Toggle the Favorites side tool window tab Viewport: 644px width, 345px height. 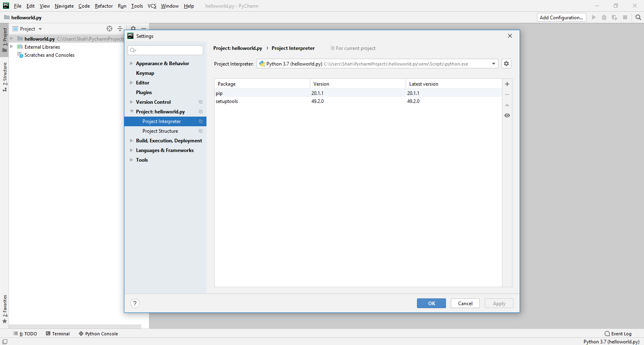click(x=4, y=309)
